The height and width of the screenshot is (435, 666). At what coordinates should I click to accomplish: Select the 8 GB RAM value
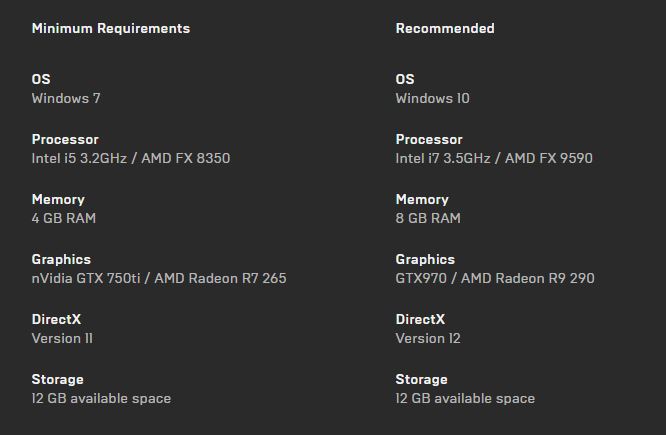(428, 218)
